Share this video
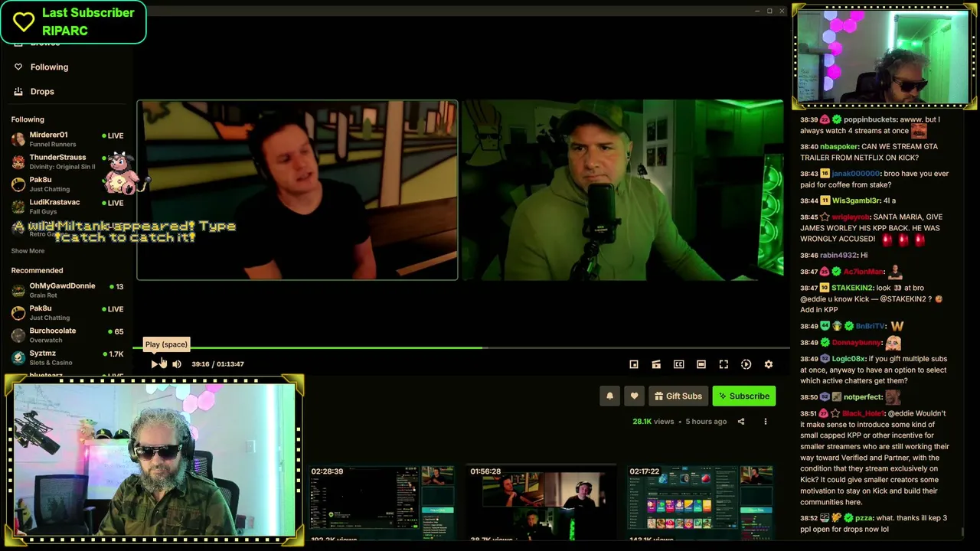The width and height of the screenshot is (980, 551). [x=740, y=422]
